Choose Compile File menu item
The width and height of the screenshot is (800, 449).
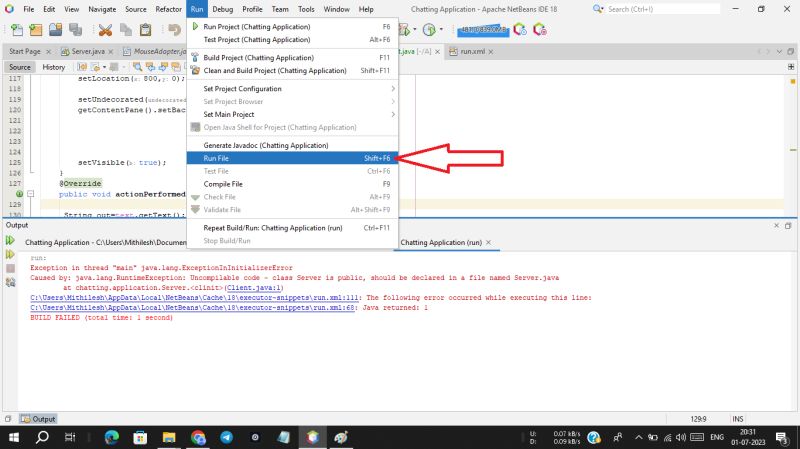coord(292,184)
